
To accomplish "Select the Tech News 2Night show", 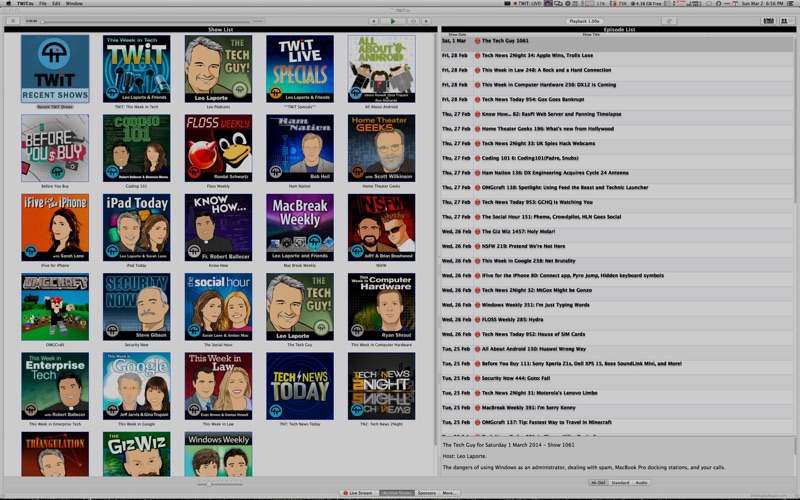I will pos(382,386).
